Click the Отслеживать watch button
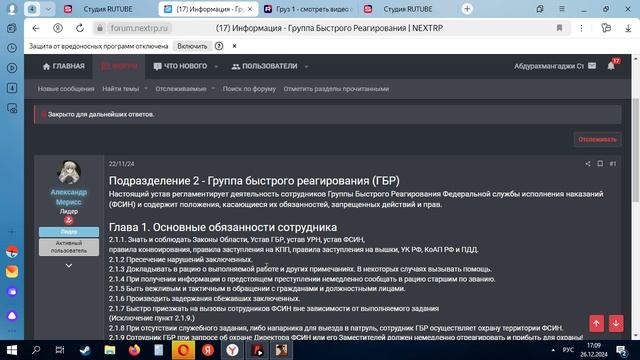The height and width of the screenshot is (360, 640). (x=597, y=139)
